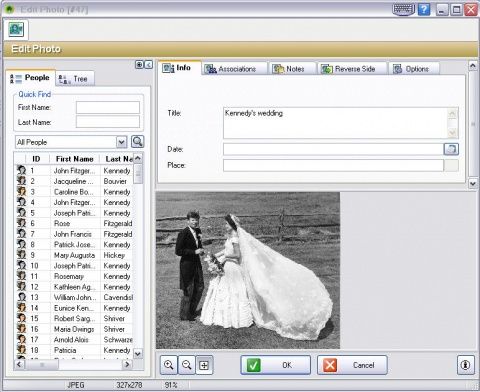Viewport: 480px width, 392px height.
Task: Click the people list horizontal scroll right arrow
Action: click(127, 364)
